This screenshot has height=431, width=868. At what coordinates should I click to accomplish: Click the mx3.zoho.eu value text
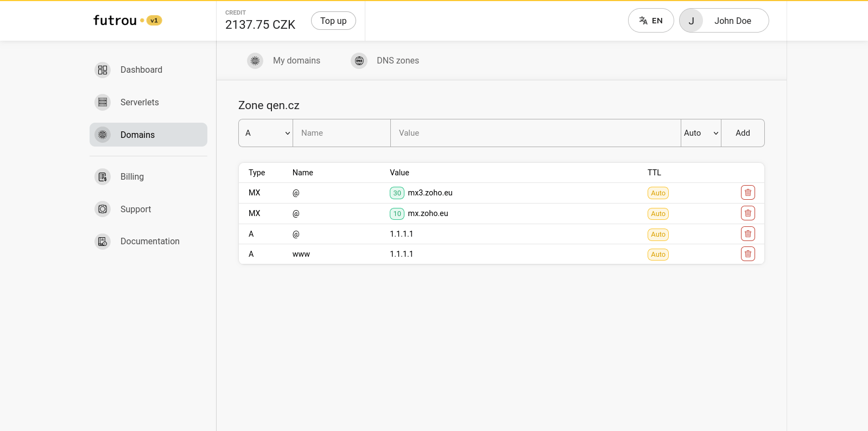point(430,193)
